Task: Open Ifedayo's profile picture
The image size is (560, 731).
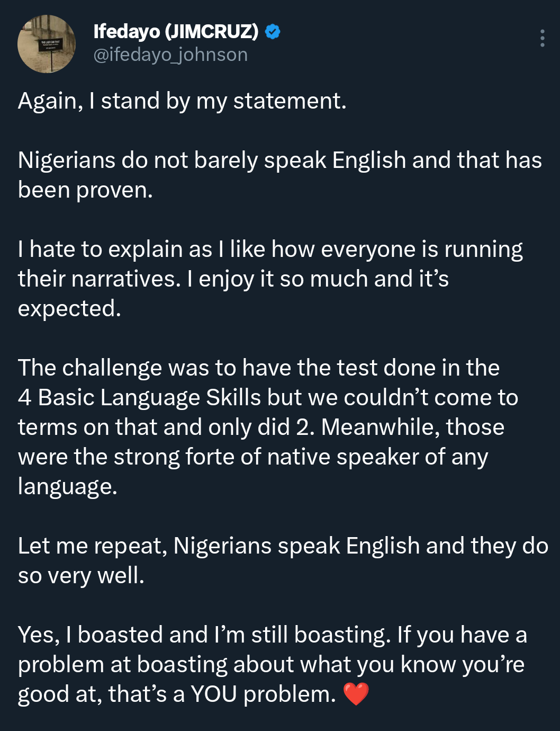Action: [x=47, y=44]
